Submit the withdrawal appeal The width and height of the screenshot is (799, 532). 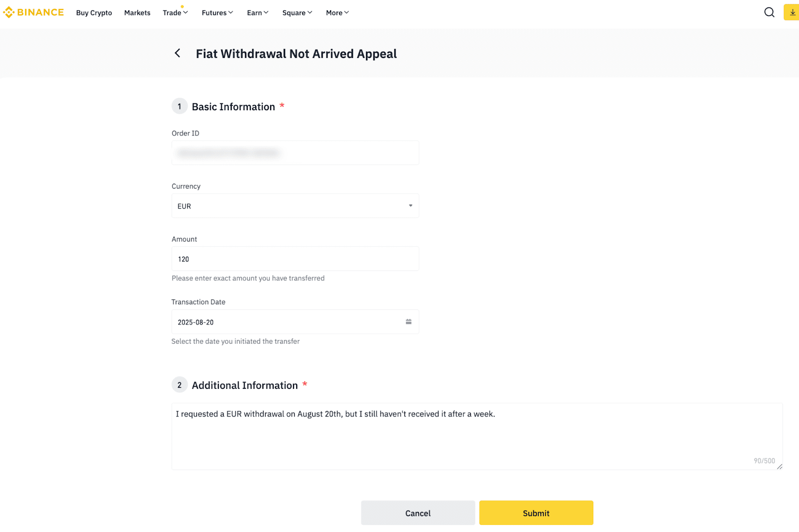536,513
